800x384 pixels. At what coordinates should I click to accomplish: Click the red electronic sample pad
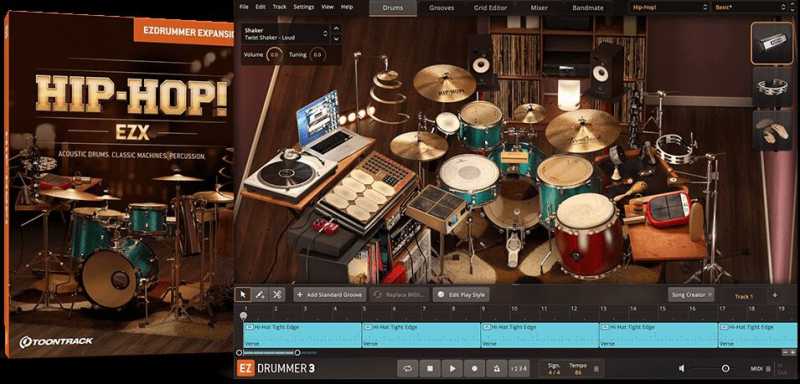click(668, 209)
